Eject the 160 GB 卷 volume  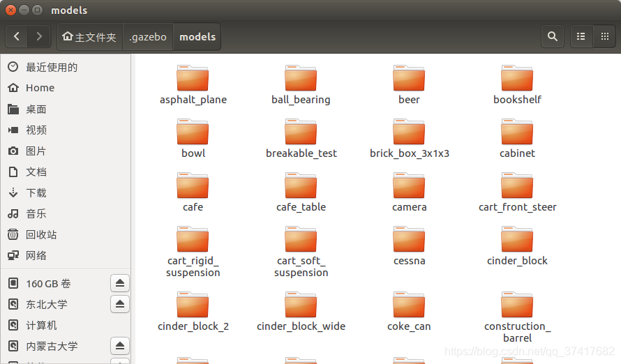120,283
